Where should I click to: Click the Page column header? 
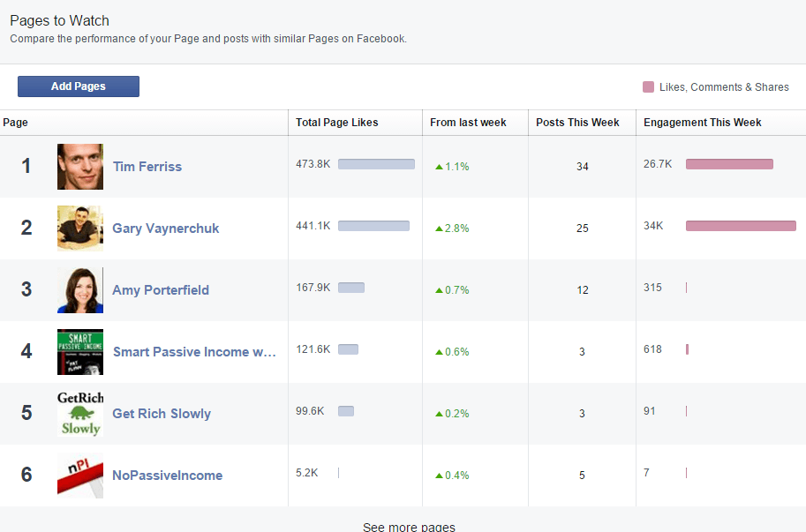(x=15, y=123)
